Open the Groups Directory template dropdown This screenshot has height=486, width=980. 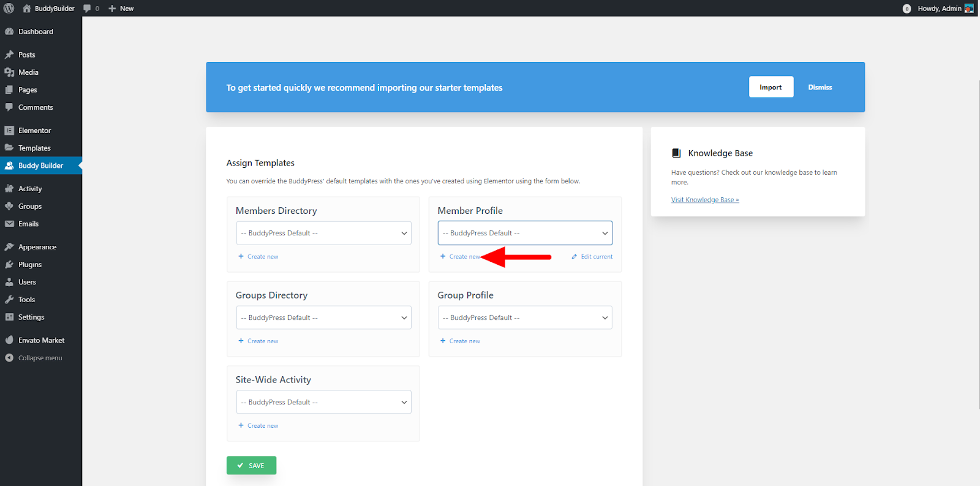323,317
